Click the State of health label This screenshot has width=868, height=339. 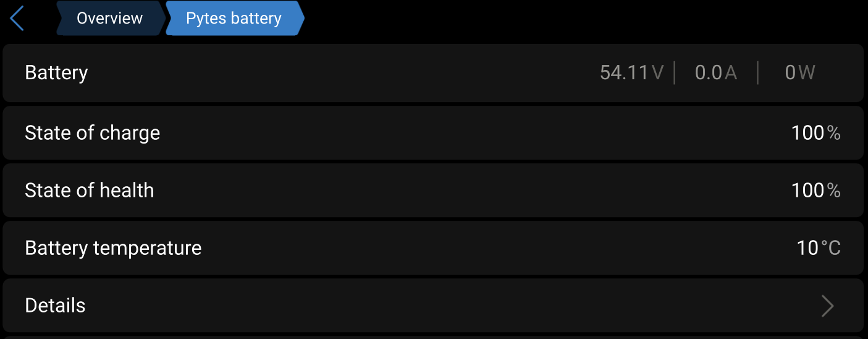coord(89,191)
